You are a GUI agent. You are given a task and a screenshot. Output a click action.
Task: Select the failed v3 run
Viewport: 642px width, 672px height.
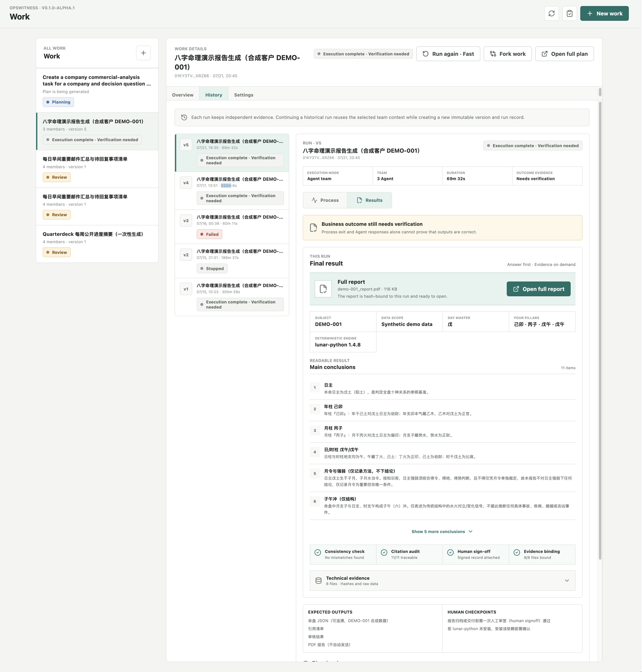232,227
